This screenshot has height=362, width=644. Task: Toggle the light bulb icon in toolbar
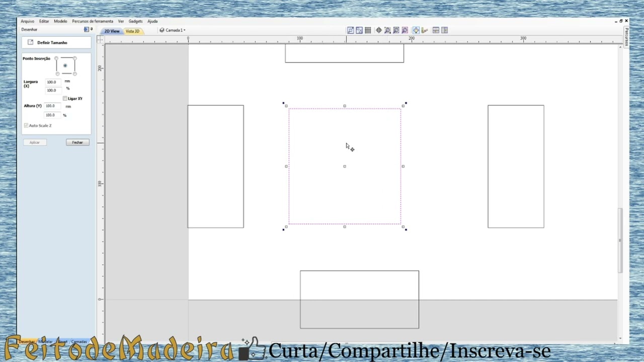[x=416, y=30]
